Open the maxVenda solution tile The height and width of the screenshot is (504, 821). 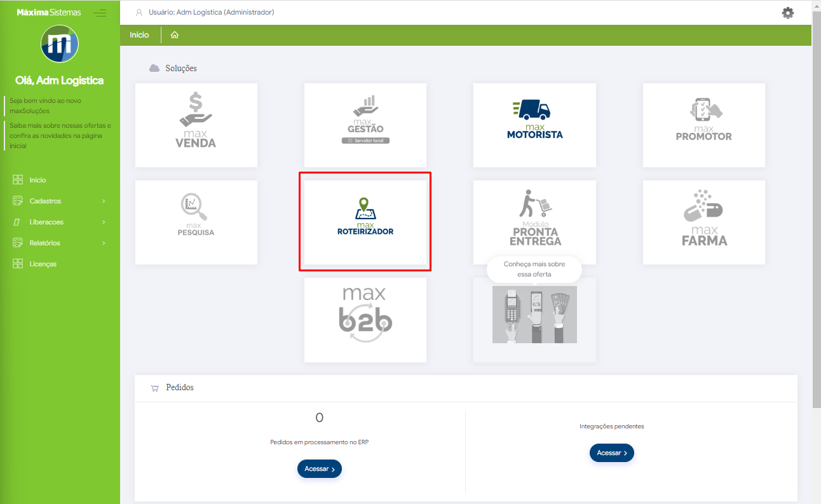coord(196,125)
